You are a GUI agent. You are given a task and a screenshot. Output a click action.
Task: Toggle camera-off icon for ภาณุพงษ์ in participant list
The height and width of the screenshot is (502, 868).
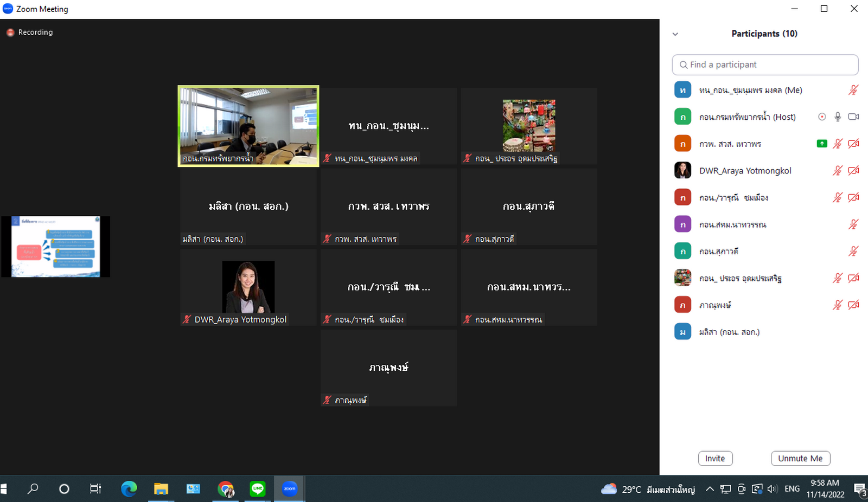tap(853, 305)
